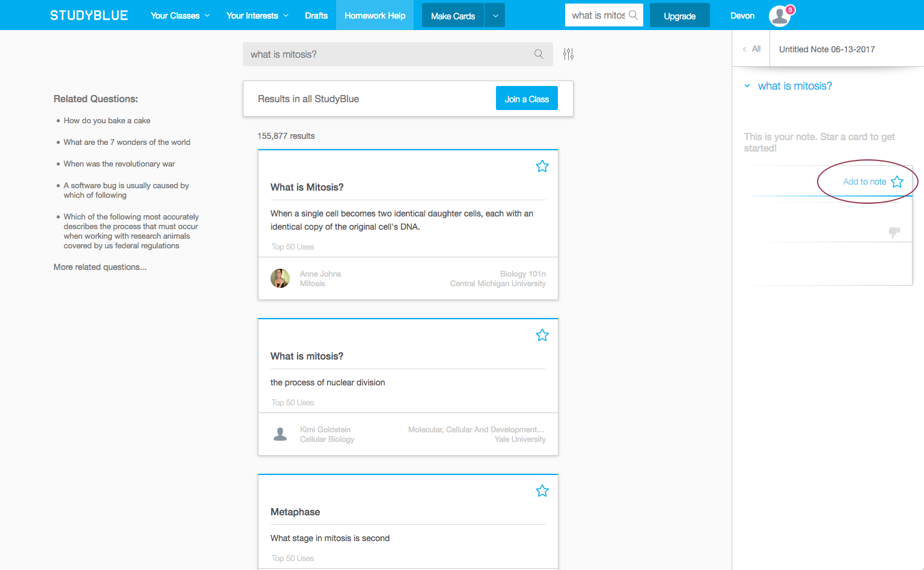Click Anne Johns' profile photo
924x570 pixels.
(x=280, y=278)
